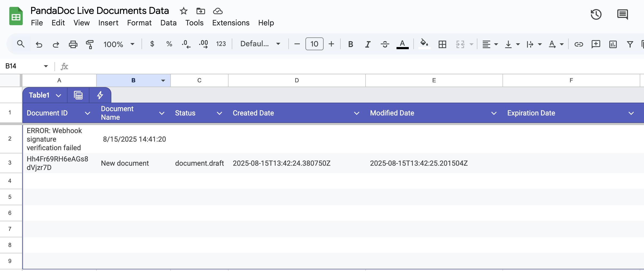The width and height of the screenshot is (644, 271).
Task: Open Document ID column filter chevron
Action: pos(87,113)
